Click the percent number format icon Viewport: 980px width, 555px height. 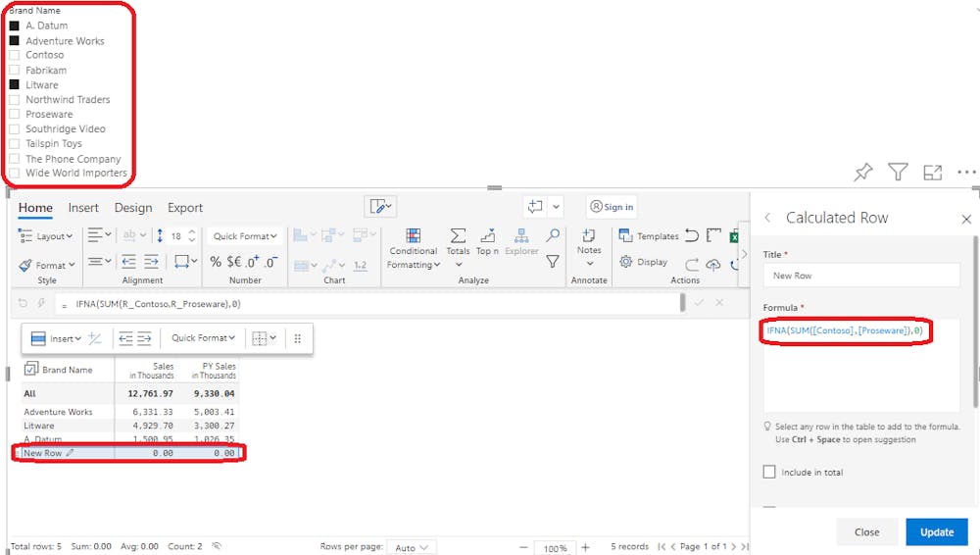216,262
